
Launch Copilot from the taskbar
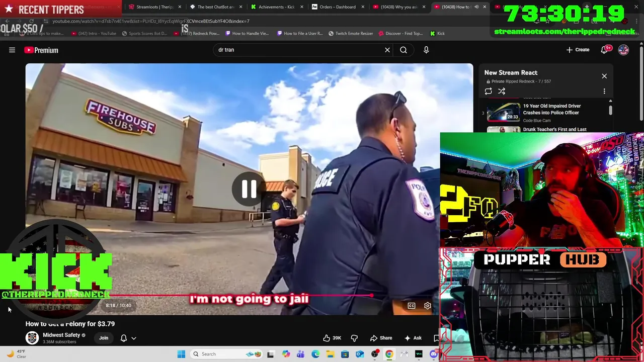[286, 354]
